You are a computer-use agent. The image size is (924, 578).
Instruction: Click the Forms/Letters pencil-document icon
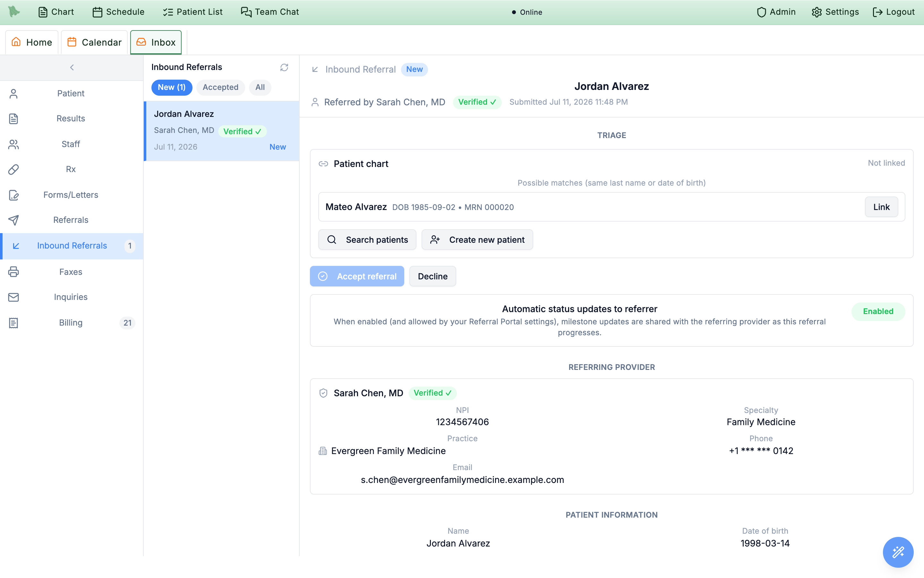click(14, 195)
